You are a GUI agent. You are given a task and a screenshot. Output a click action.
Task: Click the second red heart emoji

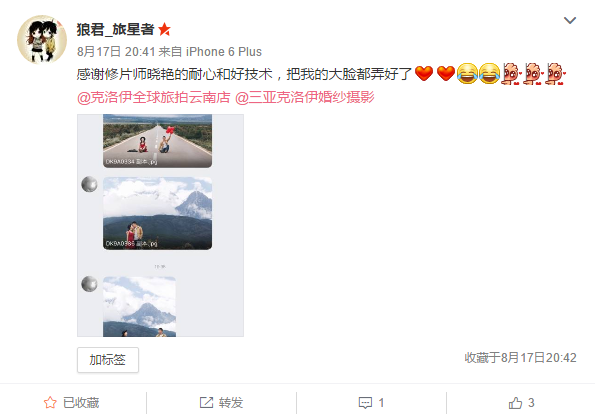click(445, 74)
